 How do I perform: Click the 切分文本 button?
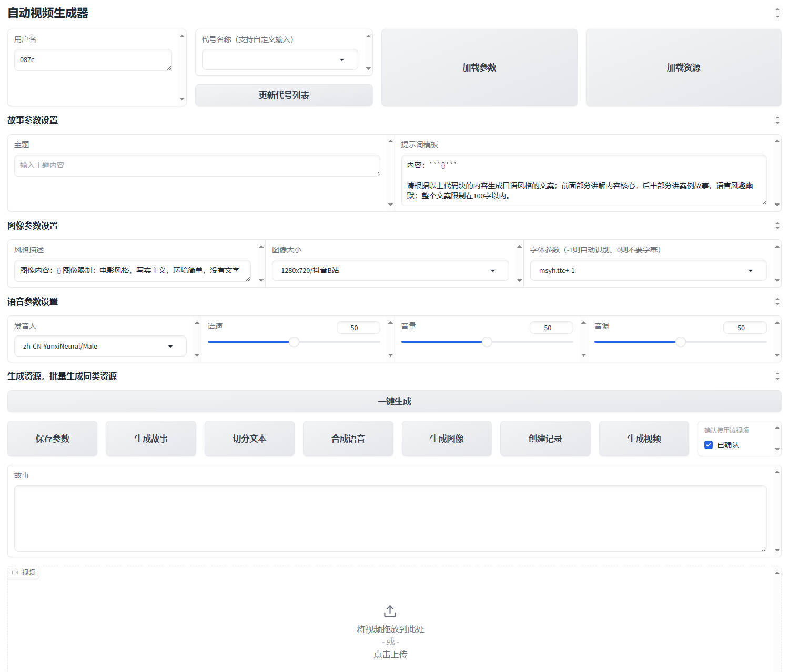coord(250,439)
